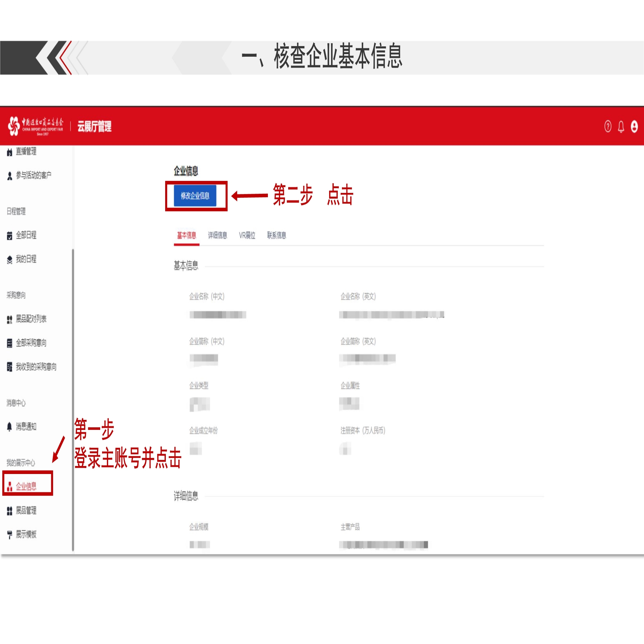Click the 注册资本 (万人民币) label
Viewport: 644px width, 644px height.
[x=363, y=431]
